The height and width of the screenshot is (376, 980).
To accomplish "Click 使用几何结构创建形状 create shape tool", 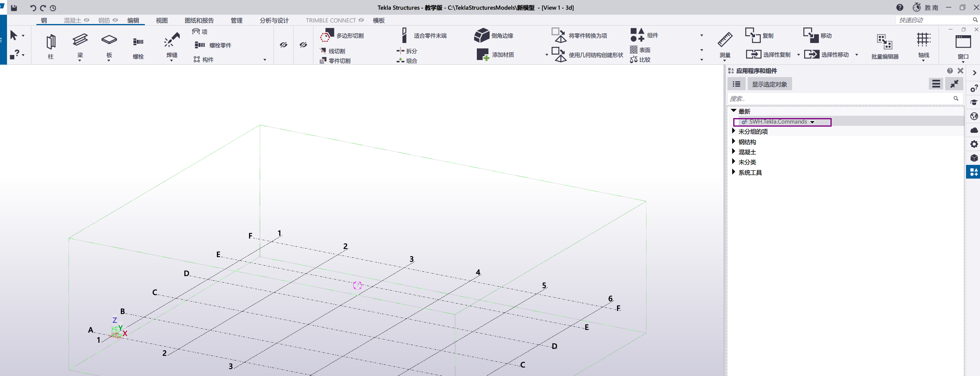I will tap(588, 55).
